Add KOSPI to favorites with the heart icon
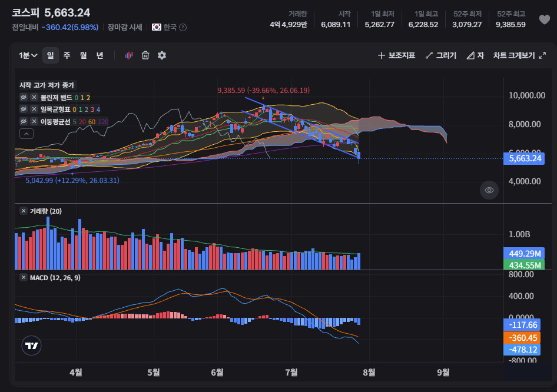Screen dimensions: 557x392 [x=544, y=19]
